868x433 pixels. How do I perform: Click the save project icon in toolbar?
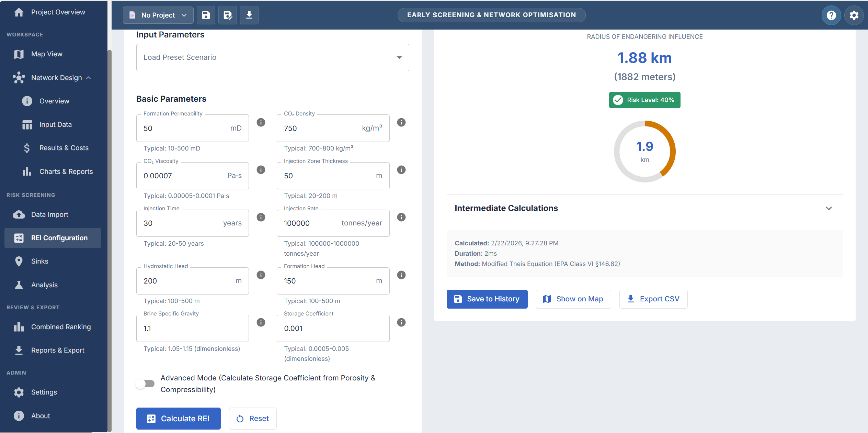pos(206,15)
